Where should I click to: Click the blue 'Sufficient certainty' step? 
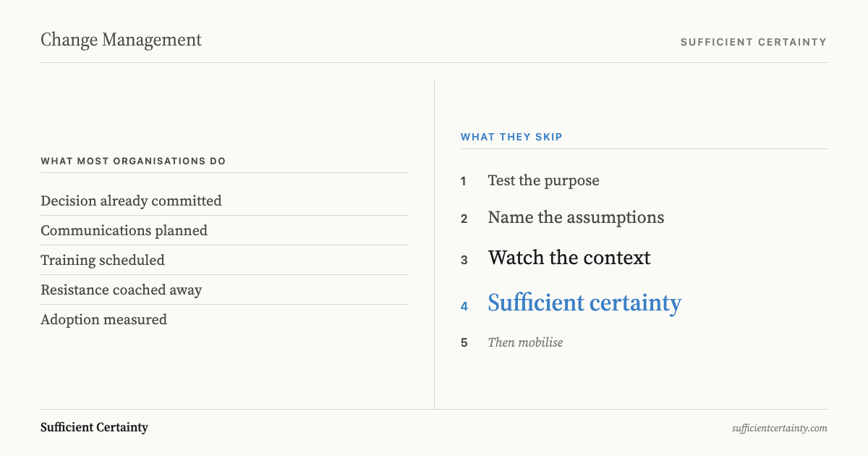[584, 303]
